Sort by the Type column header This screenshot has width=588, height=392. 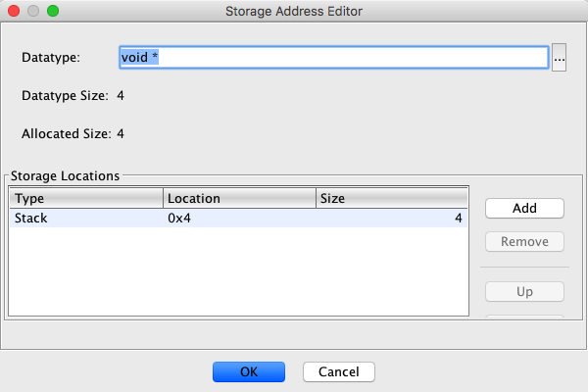(x=86, y=198)
